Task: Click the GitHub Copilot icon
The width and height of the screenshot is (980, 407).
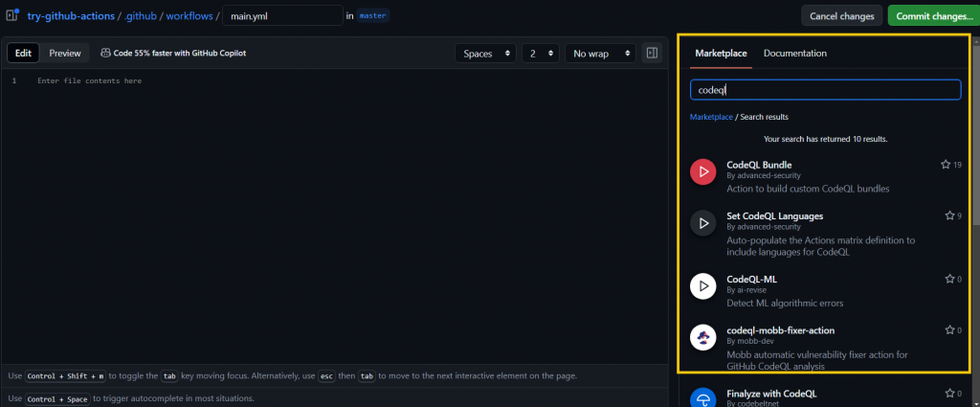Action: coord(105,53)
